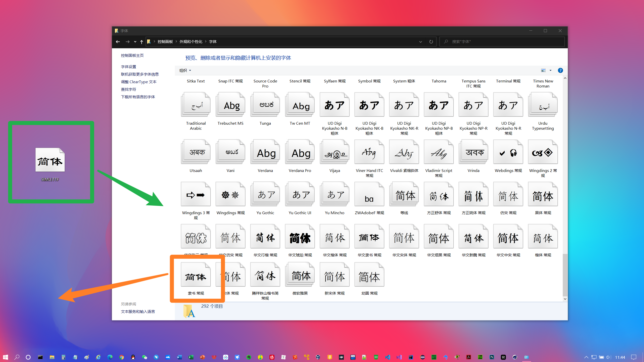This screenshot has width=644, height=362.
Task: Select the 幼圆 常规 font icon
Action: pyautogui.click(x=369, y=275)
